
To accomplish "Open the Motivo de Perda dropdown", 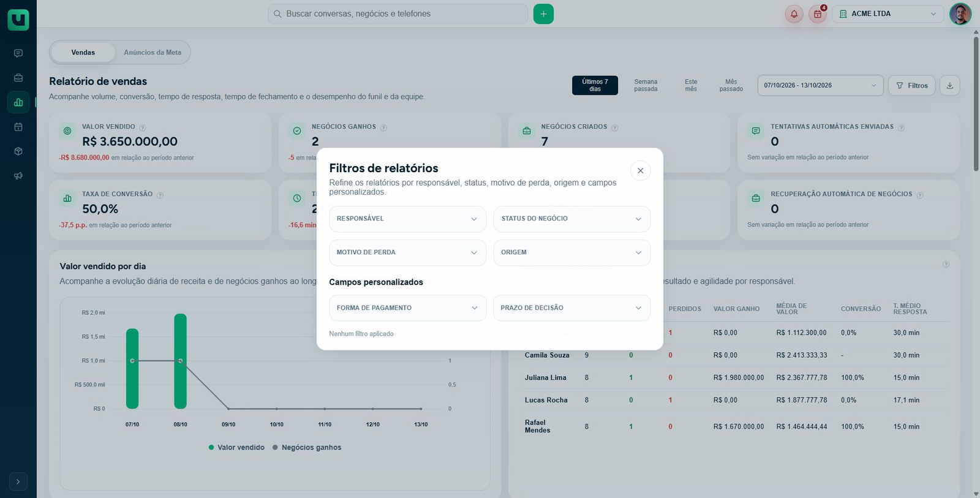I will pyautogui.click(x=407, y=252).
